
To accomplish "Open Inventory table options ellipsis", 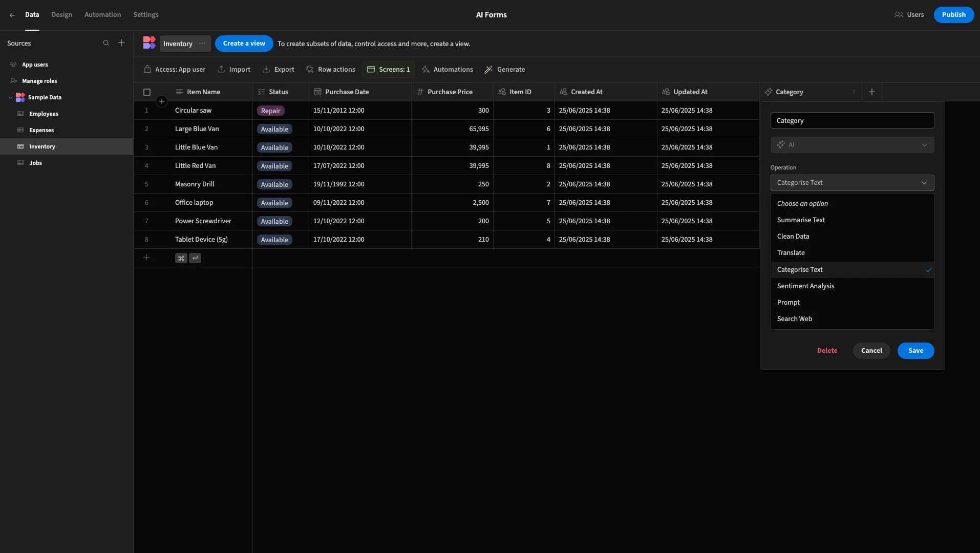I will coord(202,44).
